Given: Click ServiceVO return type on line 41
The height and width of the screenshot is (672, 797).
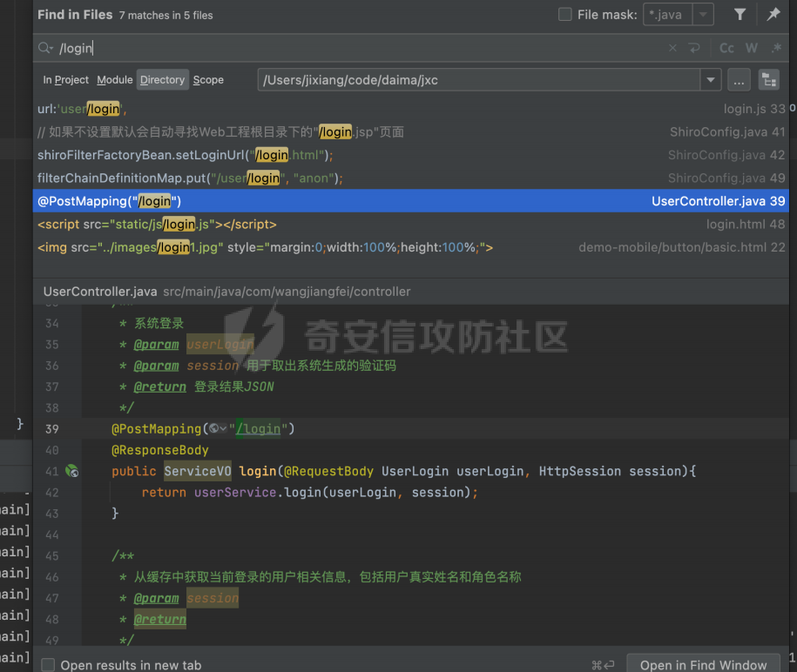Looking at the screenshot, I should pyautogui.click(x=197, y=472).
